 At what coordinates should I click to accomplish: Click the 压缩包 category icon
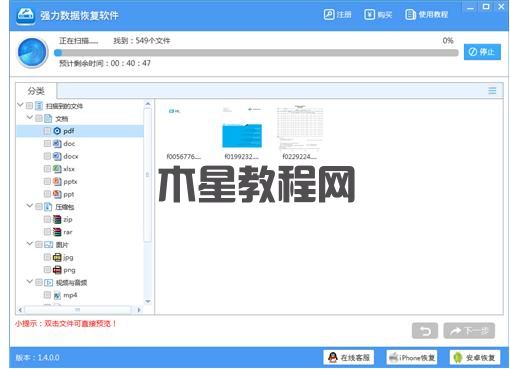click(48, 207)
